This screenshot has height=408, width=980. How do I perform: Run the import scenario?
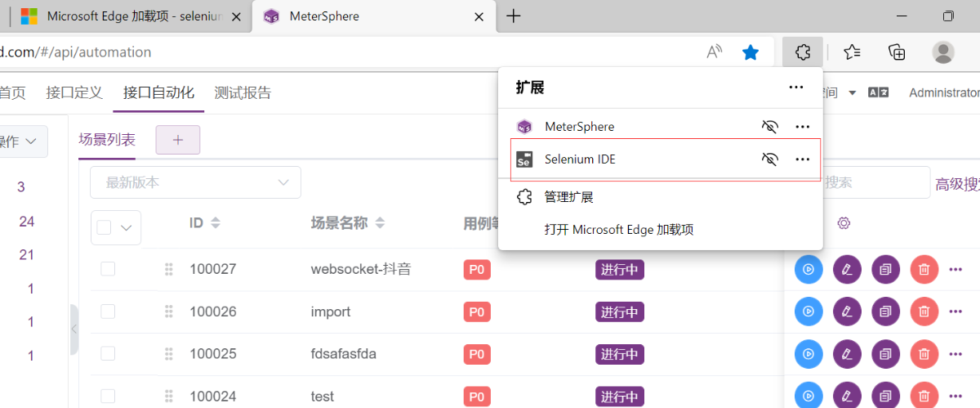808,312
